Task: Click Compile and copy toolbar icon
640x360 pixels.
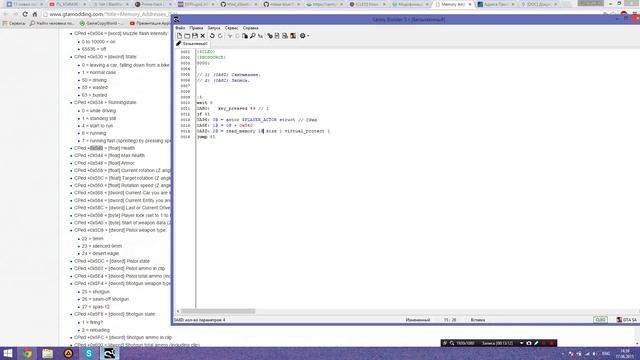Action: click(x=285, y=36)
